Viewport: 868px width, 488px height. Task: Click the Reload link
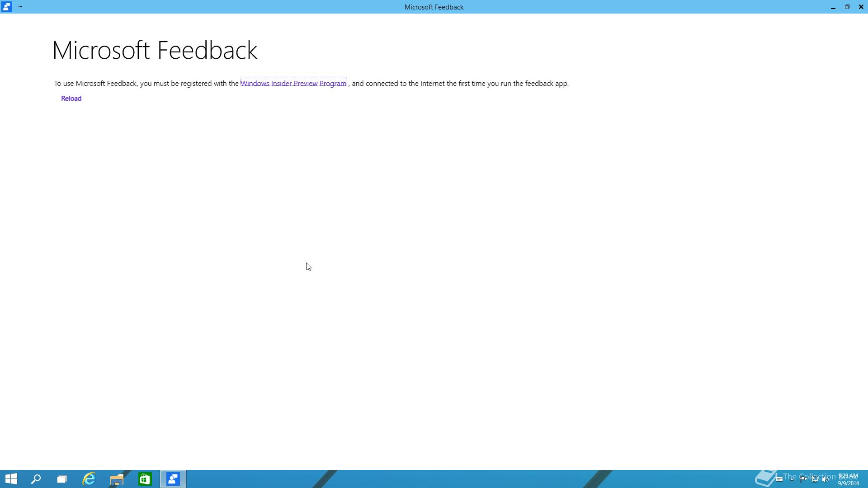pyautogui.click(x=71, y=99)
